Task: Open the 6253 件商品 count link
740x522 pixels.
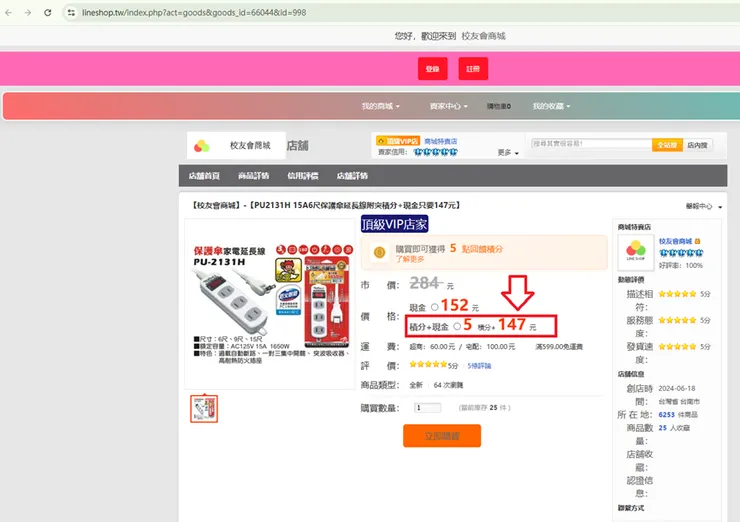Action: point(678,415)
